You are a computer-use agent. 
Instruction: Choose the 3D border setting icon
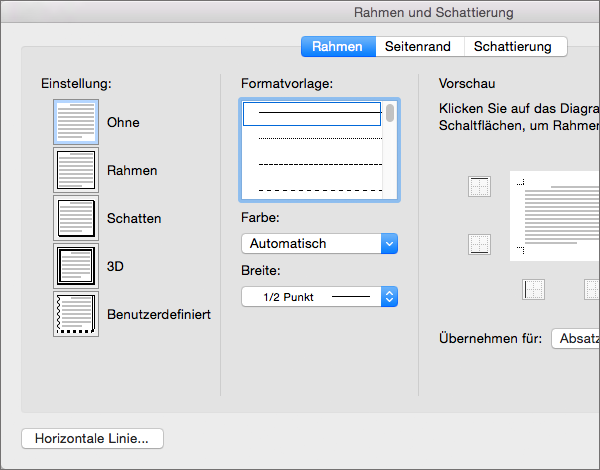point(76,266)
